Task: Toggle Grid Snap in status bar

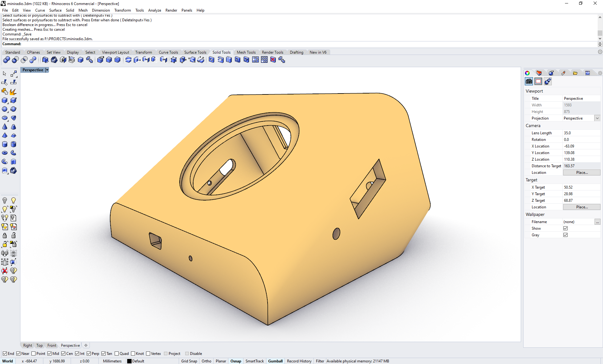Action: [x=189, y=361]
